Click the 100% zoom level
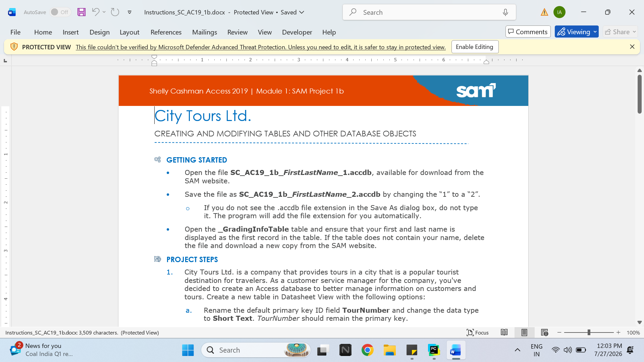644x362 pixels. pyautogui.click(x=633, y=333)
